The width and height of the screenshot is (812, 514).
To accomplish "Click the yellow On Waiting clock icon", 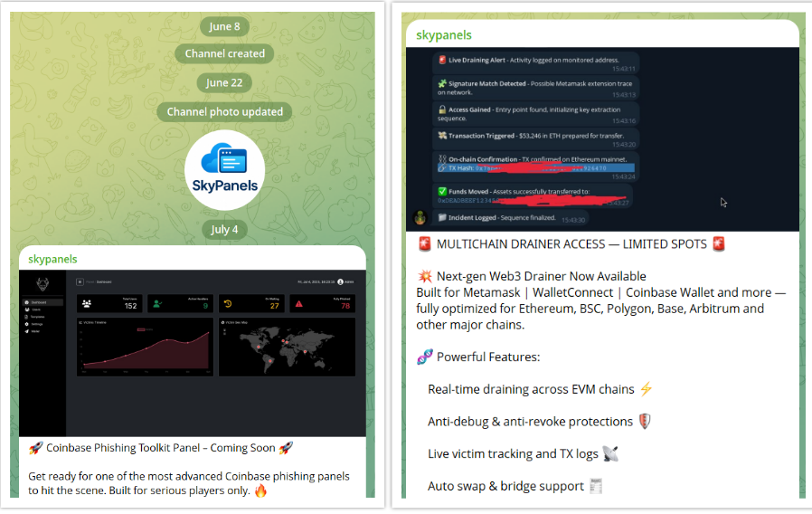I will tap(228, 304).
